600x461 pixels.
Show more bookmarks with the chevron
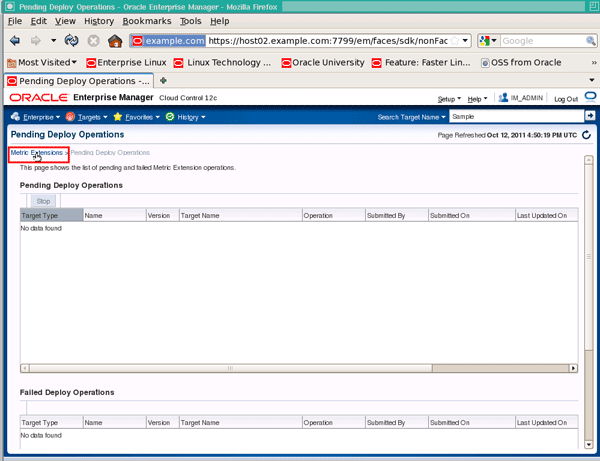tap(593, 62)
